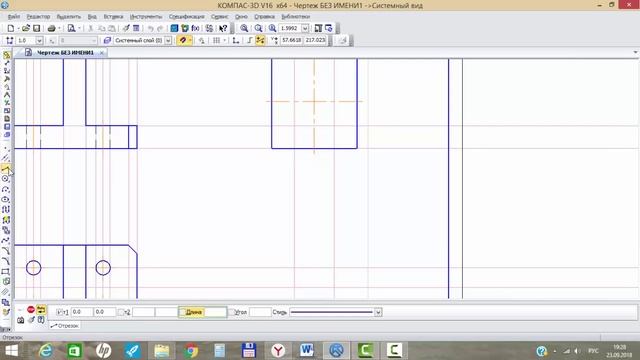Viewport: 640px width, 360px height.
Task: Select the Rectangle tool in left toolbar
Action: [x=5, y=271]
